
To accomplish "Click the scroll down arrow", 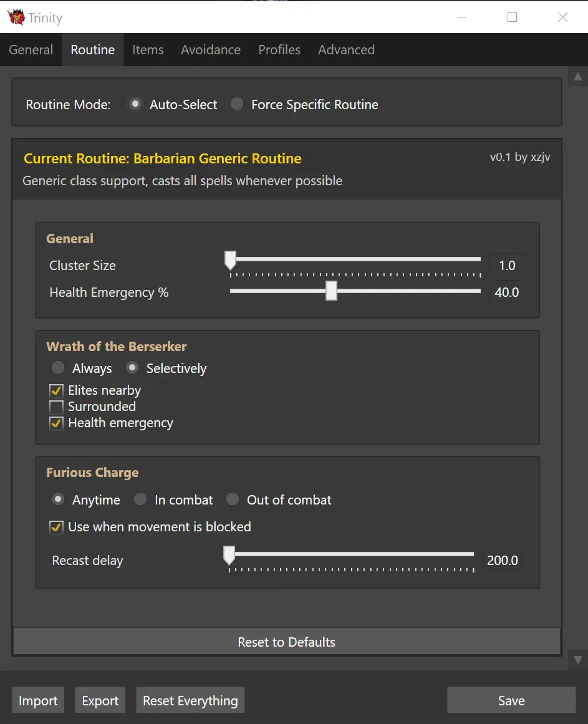I will [x=578, y=660].
